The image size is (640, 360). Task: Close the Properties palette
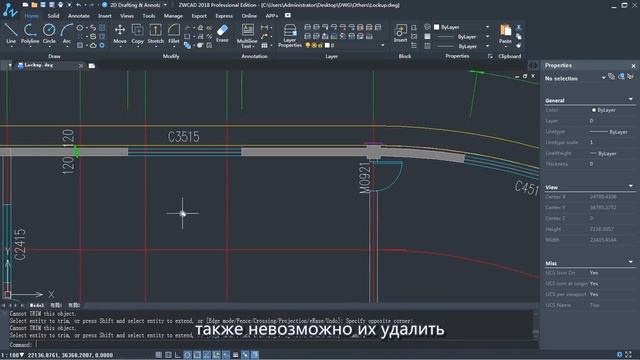tap(633, 66)
